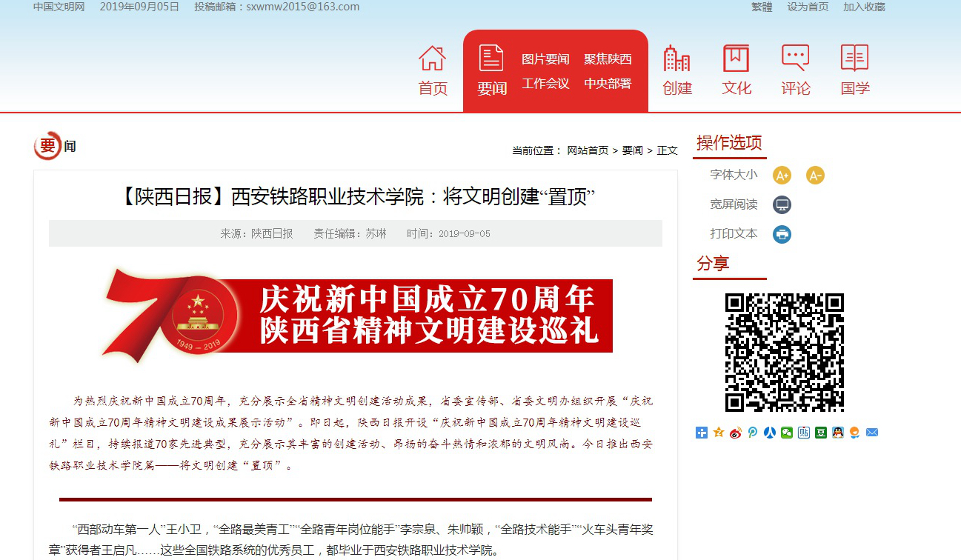Open the 文化 navigation section

[x=736, y=70]
